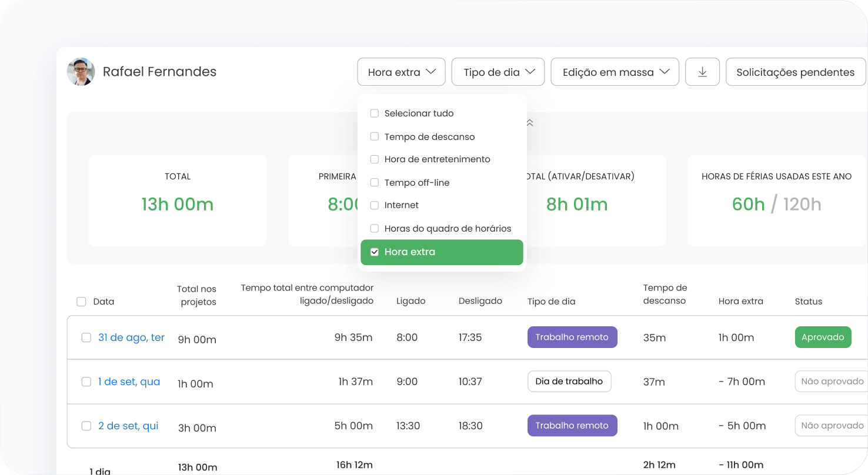
Task: Choose Internet option in dropdown list
Action: click(x=374, y=205)
